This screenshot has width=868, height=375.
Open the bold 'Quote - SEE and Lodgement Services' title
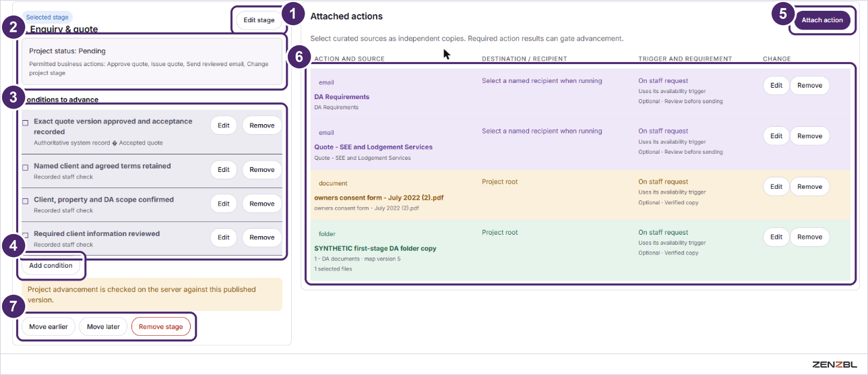pos(373,147)
